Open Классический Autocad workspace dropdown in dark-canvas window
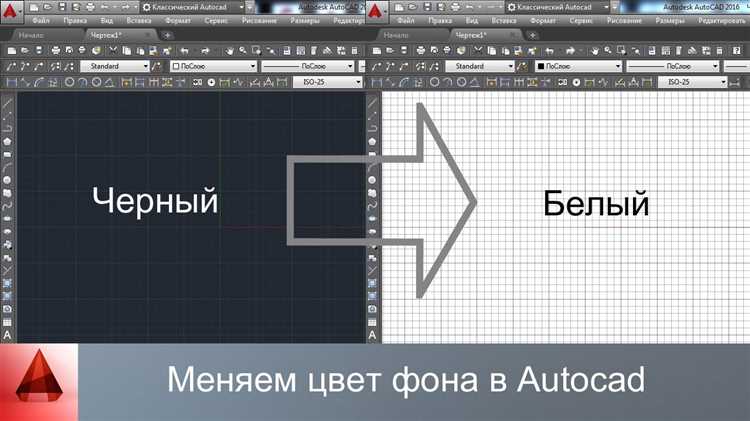This screenshot has width=750, height=421. point(194,7)
